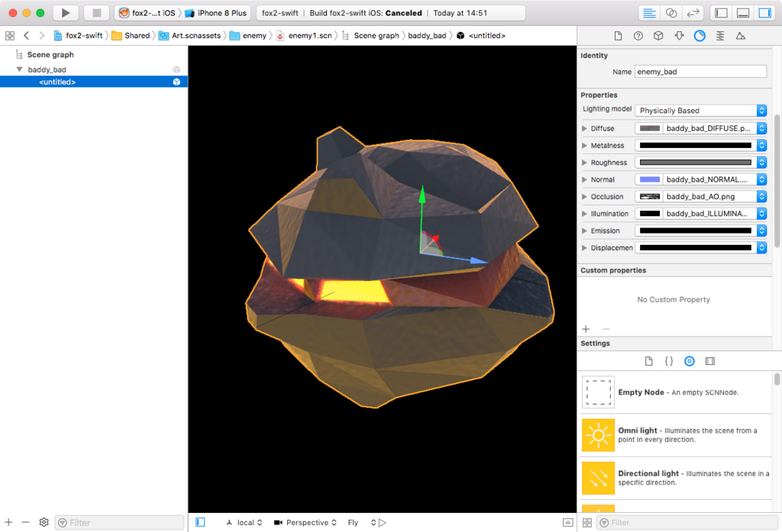The image size is (782, 532).
Task: Show the Media library
Action: click(710, 361)
